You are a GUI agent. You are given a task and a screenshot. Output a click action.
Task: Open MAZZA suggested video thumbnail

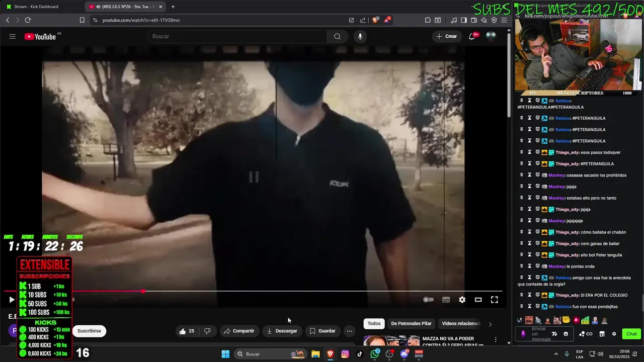391,341
